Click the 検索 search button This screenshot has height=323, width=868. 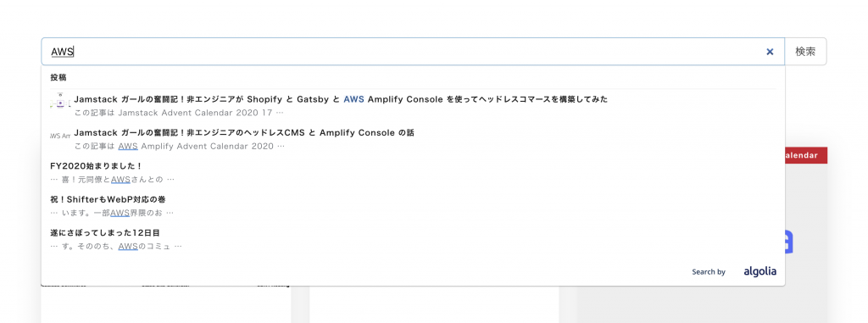(805, 52)
